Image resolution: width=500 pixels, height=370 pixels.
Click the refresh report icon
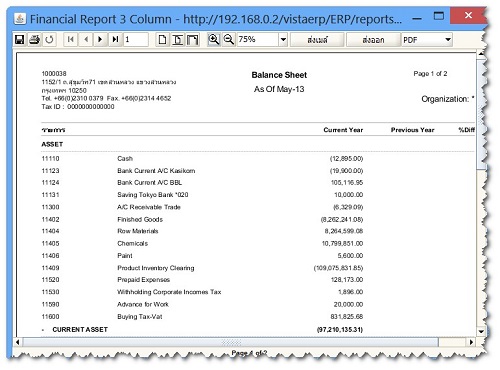pyautogui.click(x=49, y=40)
